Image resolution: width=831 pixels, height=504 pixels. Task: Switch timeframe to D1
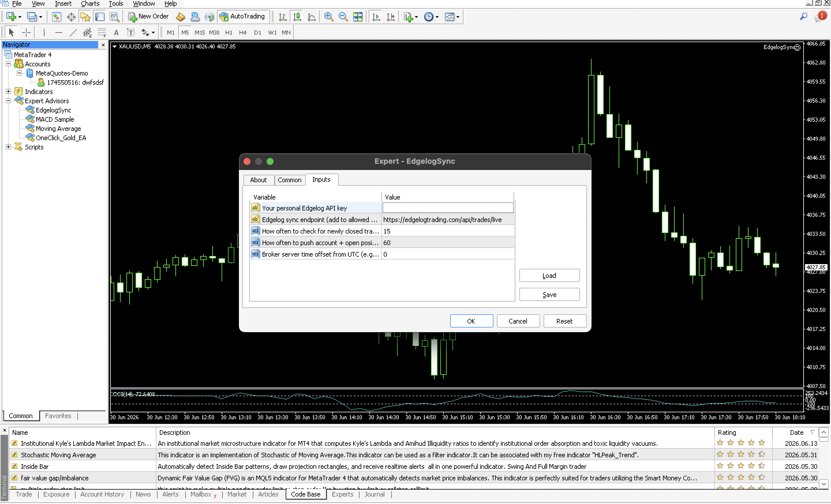258,33
